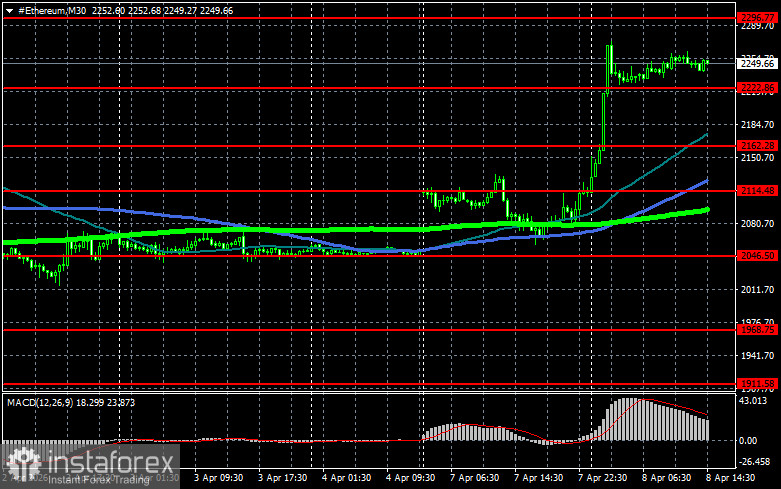
Task: Select the time label 7 Apr 22:30
Action: (x=602, y=478)
